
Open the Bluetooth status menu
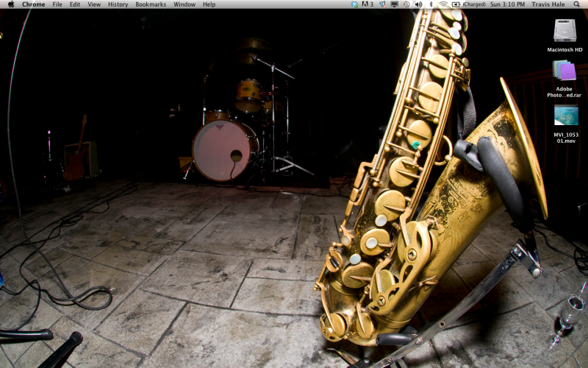coord(431,4)
